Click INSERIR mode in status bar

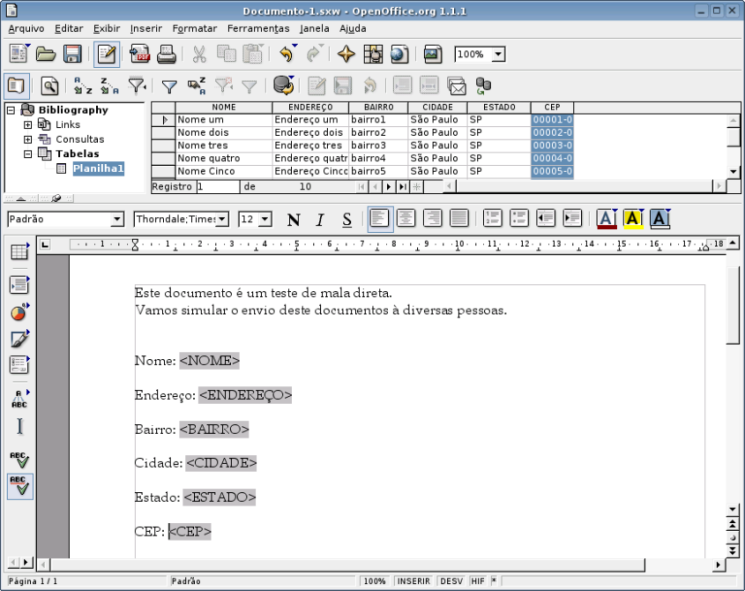coord(413,581)
